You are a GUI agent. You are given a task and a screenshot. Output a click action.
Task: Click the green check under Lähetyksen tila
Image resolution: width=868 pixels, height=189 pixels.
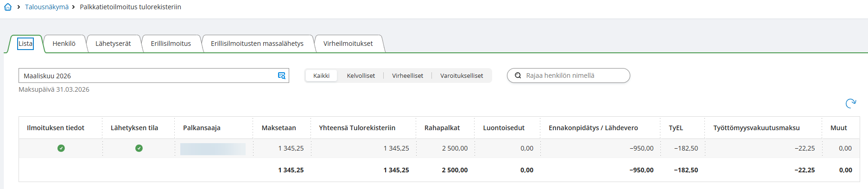click(139, 148)
